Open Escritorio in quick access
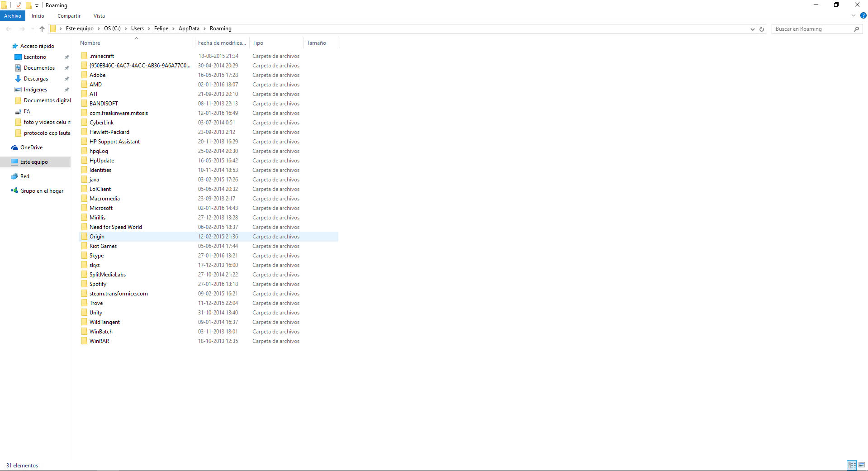The image size is (868, 471). click(35, 57)
